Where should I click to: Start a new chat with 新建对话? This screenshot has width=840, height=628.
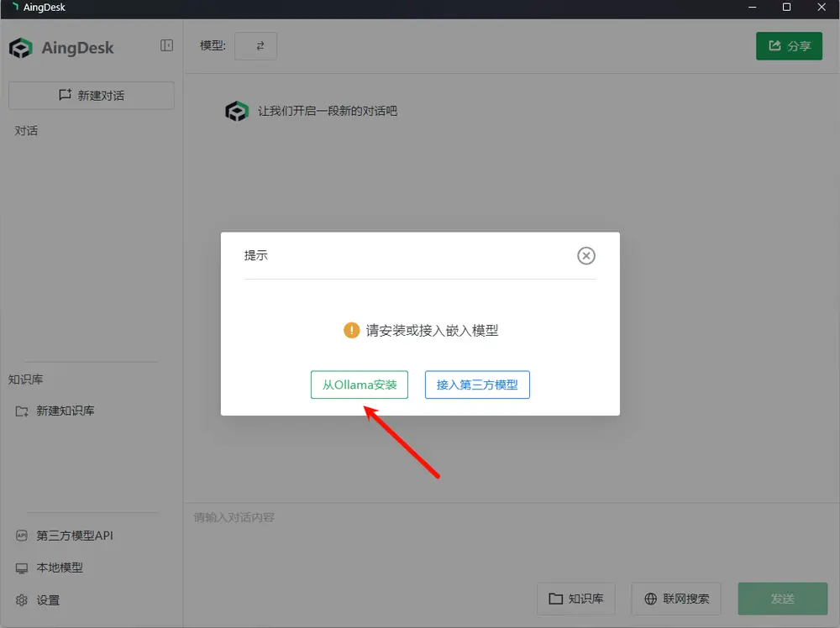tap(92, 96)
